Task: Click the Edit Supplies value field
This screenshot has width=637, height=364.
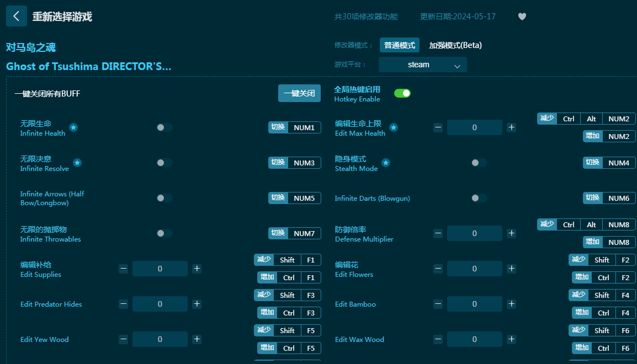Action: point(160,269)
